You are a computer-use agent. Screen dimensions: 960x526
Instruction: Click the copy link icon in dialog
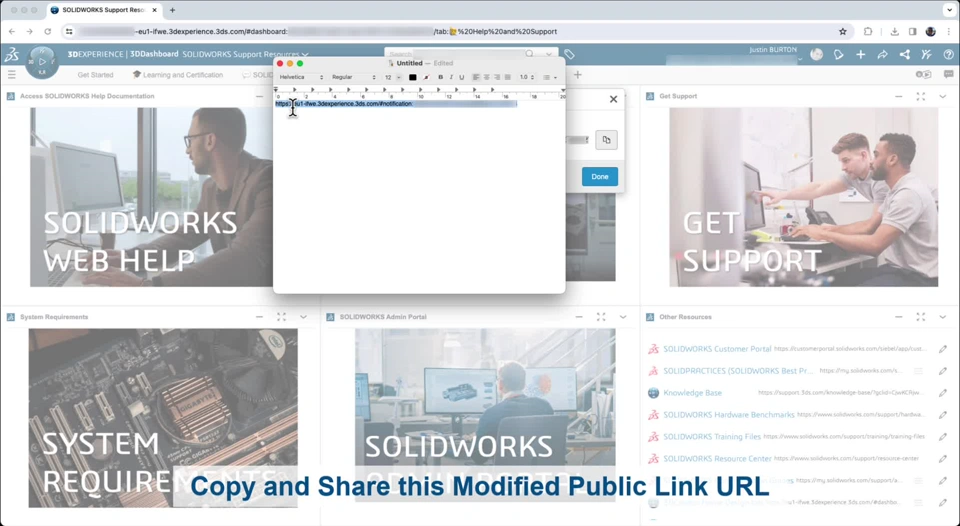click(x=606, y=140)
